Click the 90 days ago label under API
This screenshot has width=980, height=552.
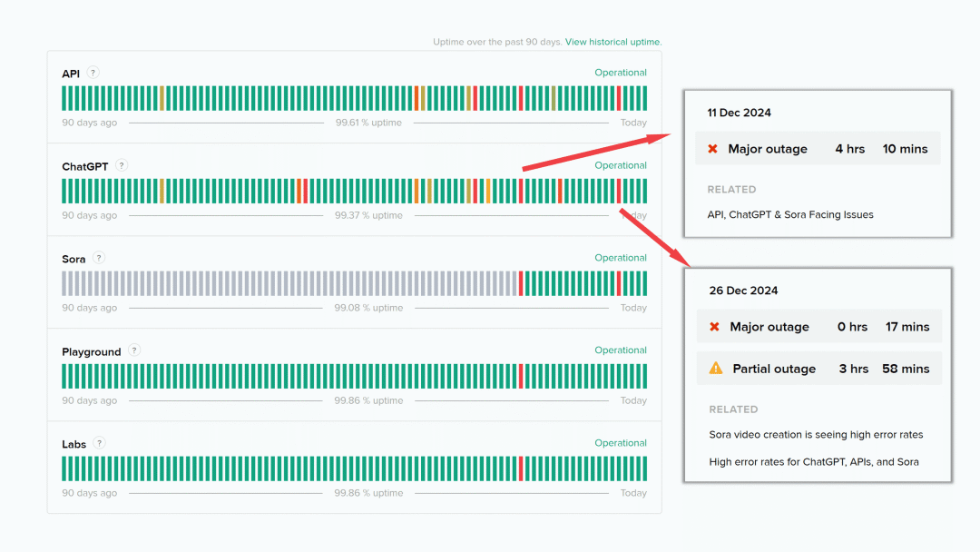(x=89, y=123)
